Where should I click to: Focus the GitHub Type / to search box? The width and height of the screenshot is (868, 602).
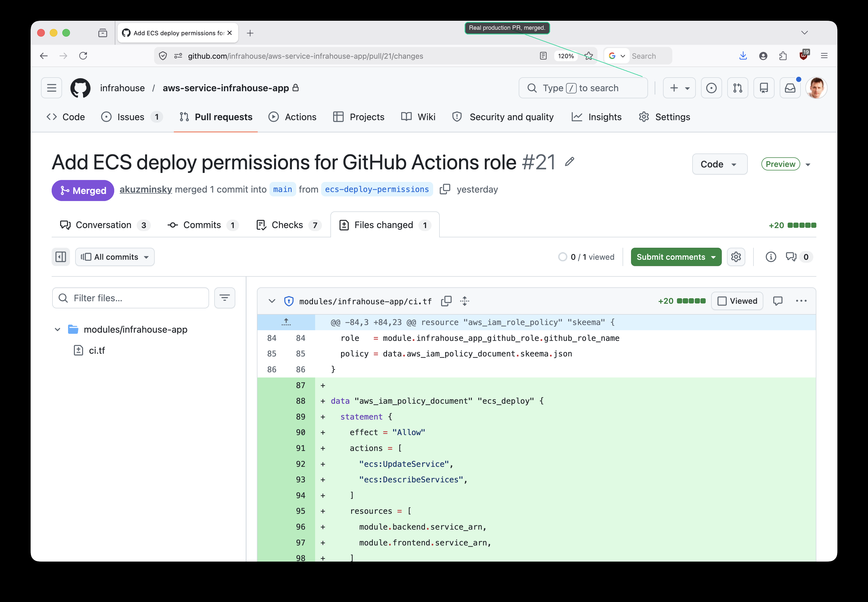pos(583,88)
